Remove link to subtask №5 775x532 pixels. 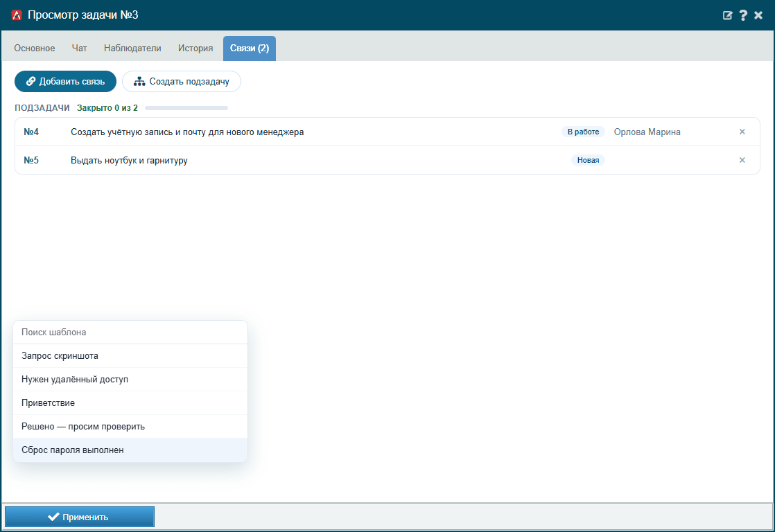742,160
